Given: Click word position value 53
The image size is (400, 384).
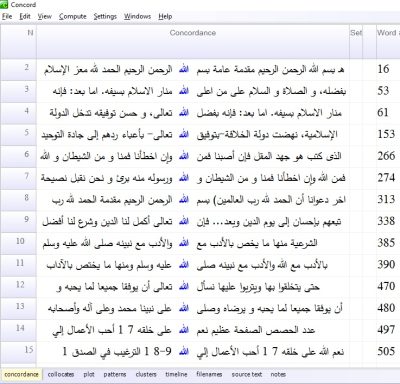Looking at the screenshot, I should (x=383, y=91).
